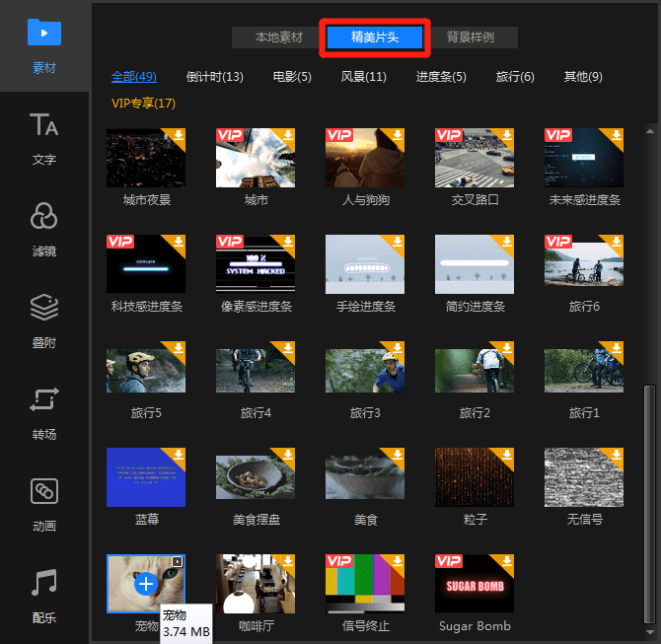This screenshot has height=644, width=661.
Task: Filter by 风景(11) category
Action: pyautogui.click(x=363, y=77)
